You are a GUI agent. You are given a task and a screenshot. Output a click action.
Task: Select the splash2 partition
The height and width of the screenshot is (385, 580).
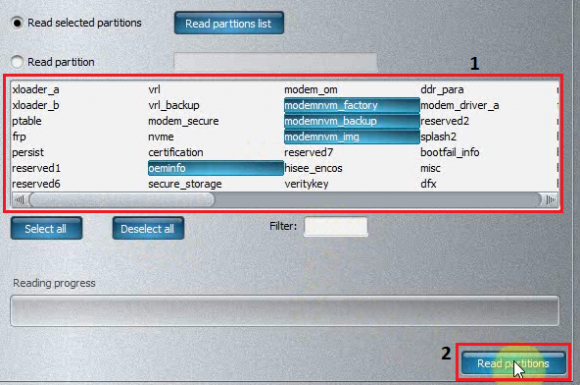[438, 137]
